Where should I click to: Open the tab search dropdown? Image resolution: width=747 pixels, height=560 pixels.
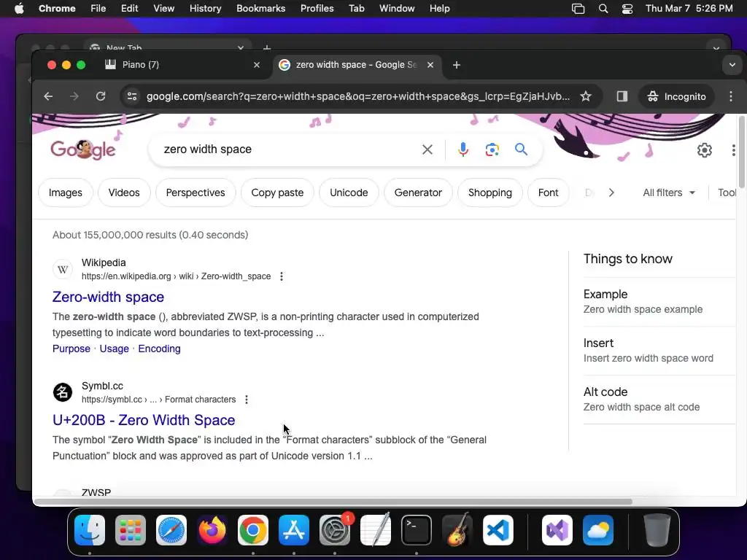click(732, 65)
